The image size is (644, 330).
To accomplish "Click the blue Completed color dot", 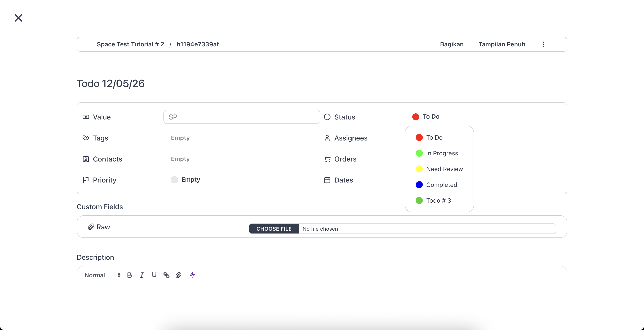I will tap(419, 185).
